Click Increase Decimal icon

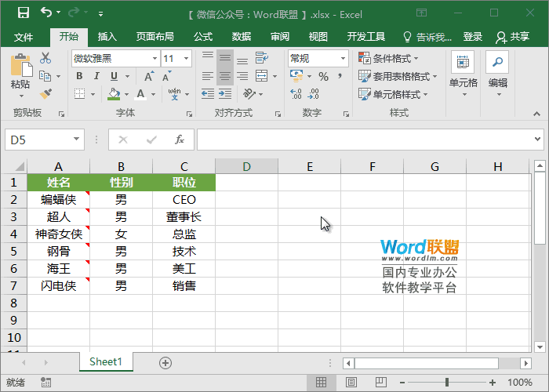[x=296, y=94]
